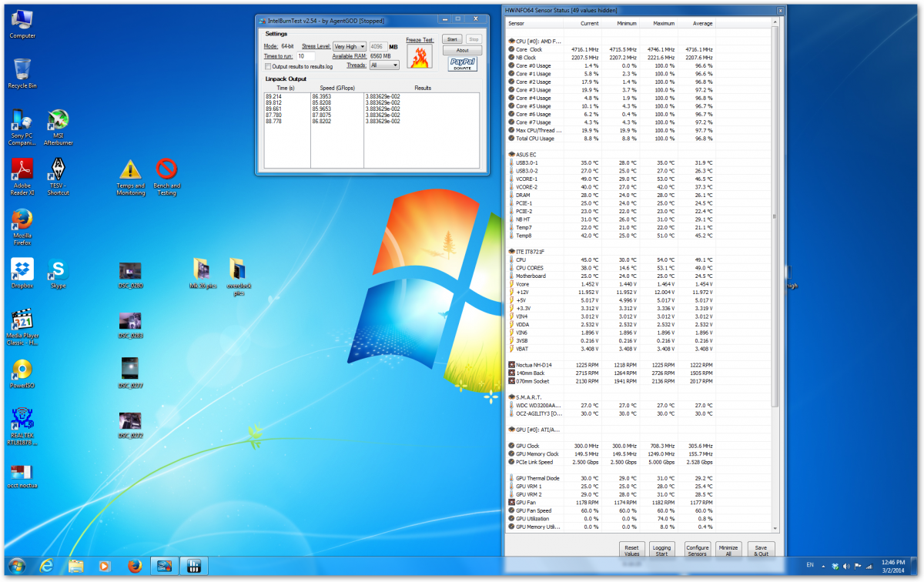Select the overclock pics desktop folder
The width and height of the screenshot is (924, 582).
tap(238, 278)
